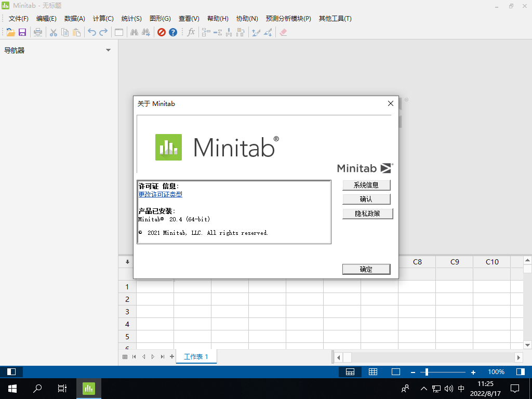Screen dimensions: 532x399
Task: Click the horizontal scrollbar right arrow
Action: pos(518,357)
